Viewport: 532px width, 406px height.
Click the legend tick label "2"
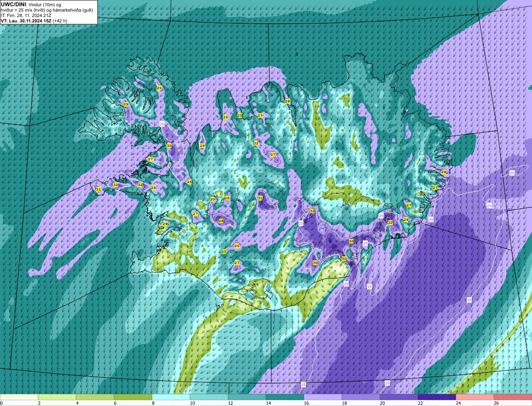click(39, 403)
